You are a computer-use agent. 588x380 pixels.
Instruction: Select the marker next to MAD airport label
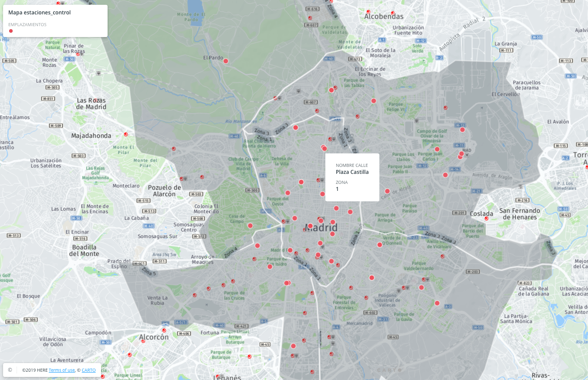(x=461, y=154)
